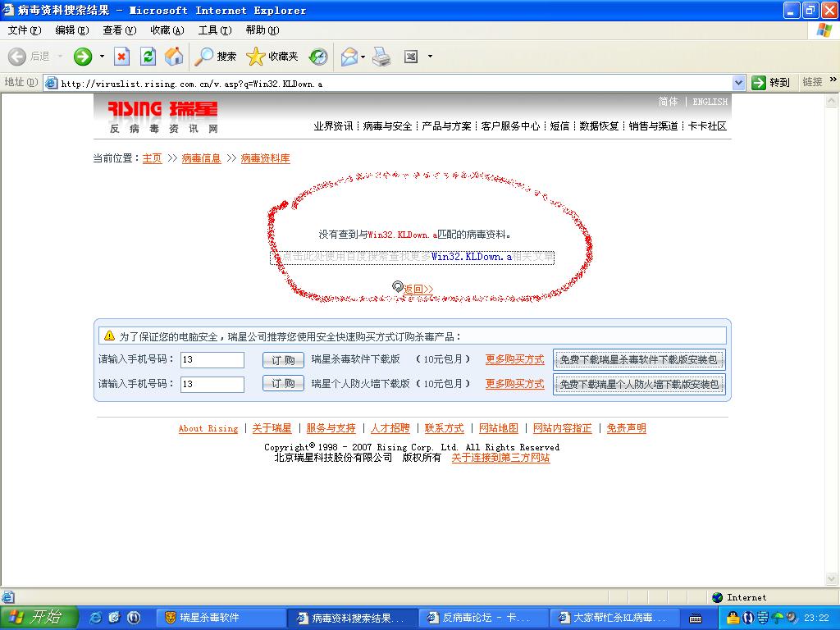This screenshot has width=840, height=630.
Task: Click phone number field for firewall row
Action: (x=212, y=384)
